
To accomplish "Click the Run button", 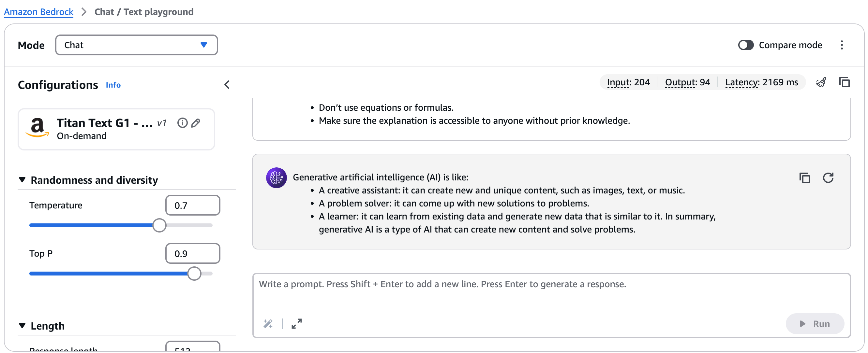I will pyautogui.click(x=815, y=324).
